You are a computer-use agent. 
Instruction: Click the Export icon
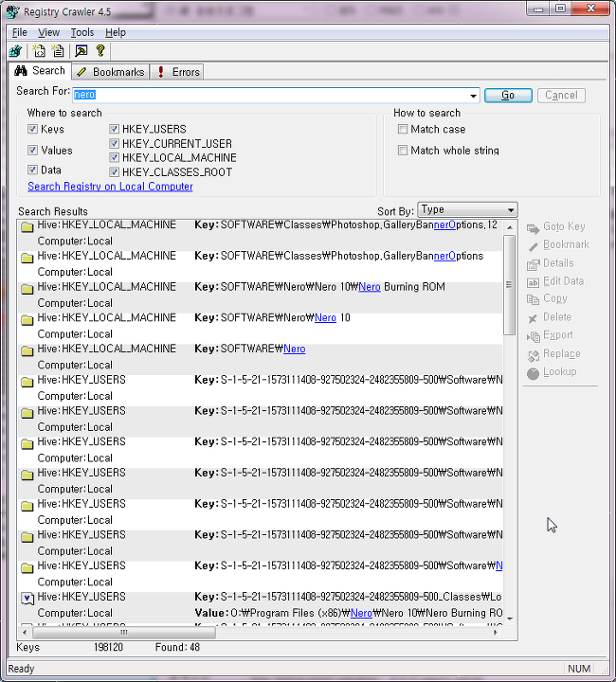pos(533,336)
